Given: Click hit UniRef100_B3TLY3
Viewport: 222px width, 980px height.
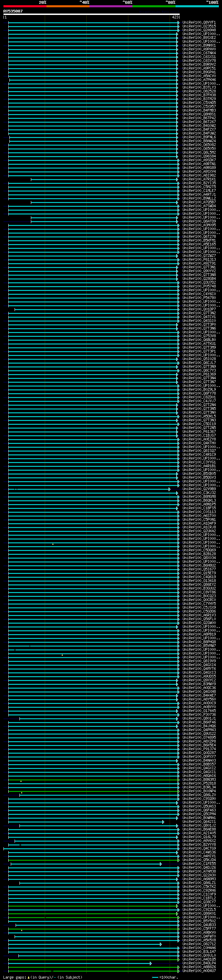Looking at the screenshot, I should click(199, 88).
